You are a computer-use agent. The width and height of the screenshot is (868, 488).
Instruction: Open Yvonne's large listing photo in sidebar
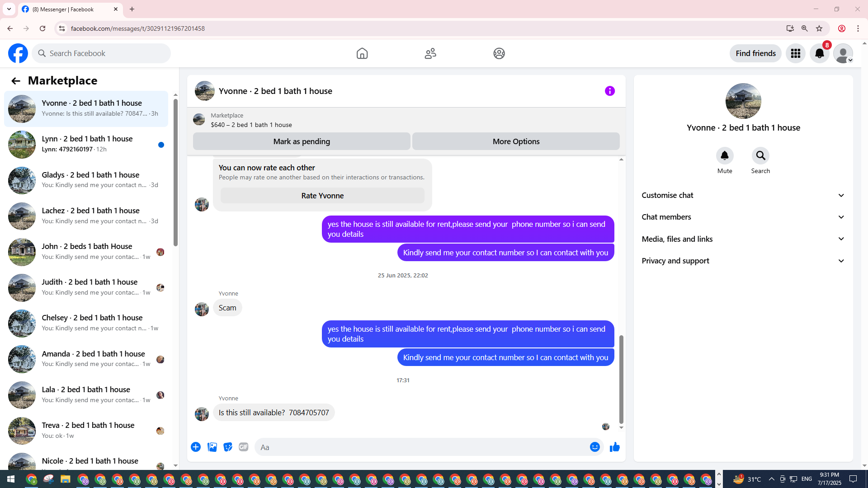tap(743, 101)
